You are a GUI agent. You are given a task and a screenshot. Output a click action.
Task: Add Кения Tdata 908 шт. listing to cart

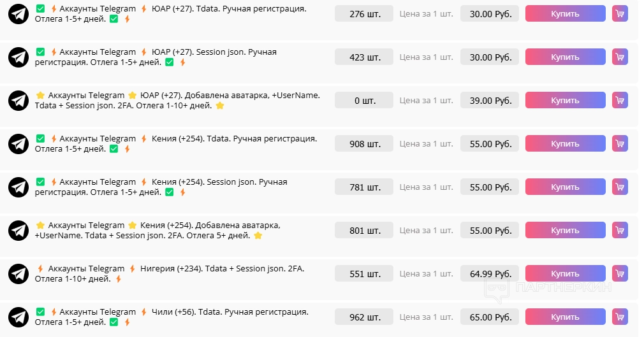tap(620, 144)
